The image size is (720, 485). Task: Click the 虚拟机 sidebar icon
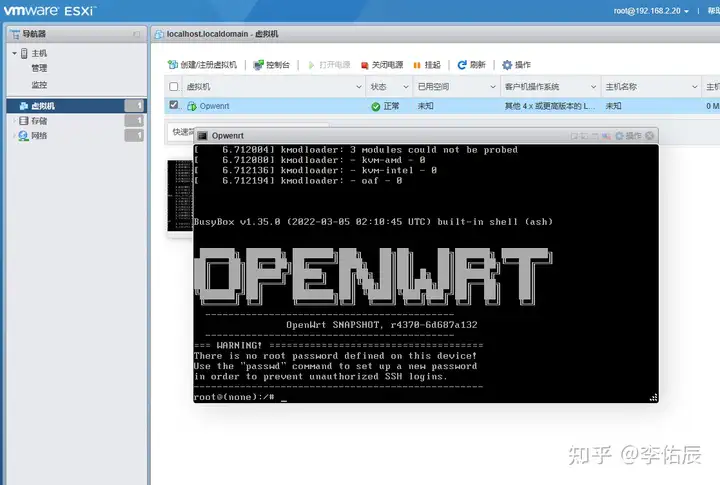(24, 106)
